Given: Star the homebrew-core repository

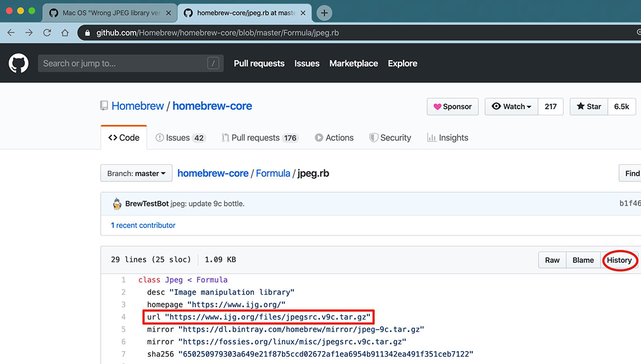Looking at the screenshot, I should click(x=589, y=106).
